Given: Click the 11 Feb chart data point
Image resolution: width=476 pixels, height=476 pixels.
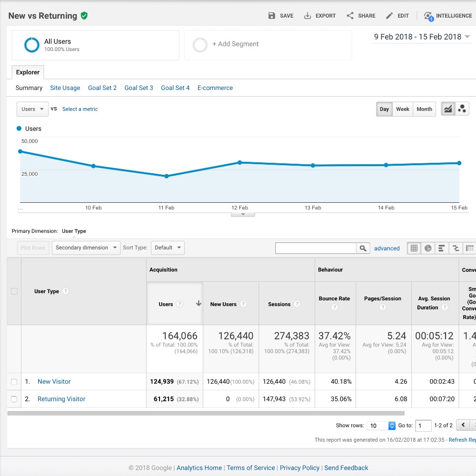Looking at the screenshot, I should (166, 176).
